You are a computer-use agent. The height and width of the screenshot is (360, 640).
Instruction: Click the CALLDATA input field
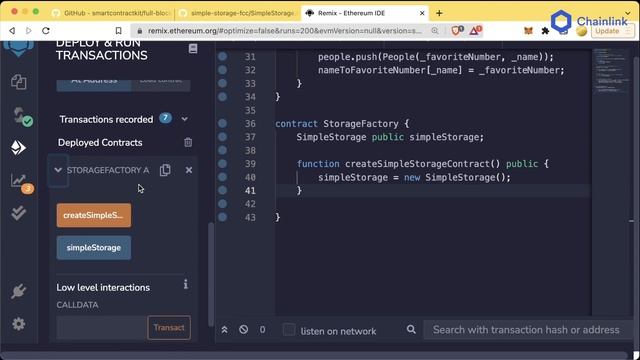[x=102, y=327]
